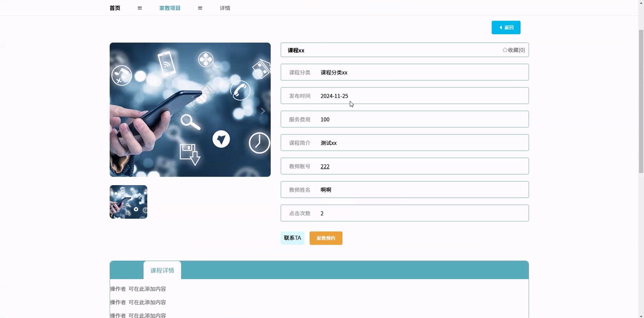The height and width of the screenshot is (318, 644).
Task: Switch to the 课程详情 tab
Action: [x=162, y=270]
